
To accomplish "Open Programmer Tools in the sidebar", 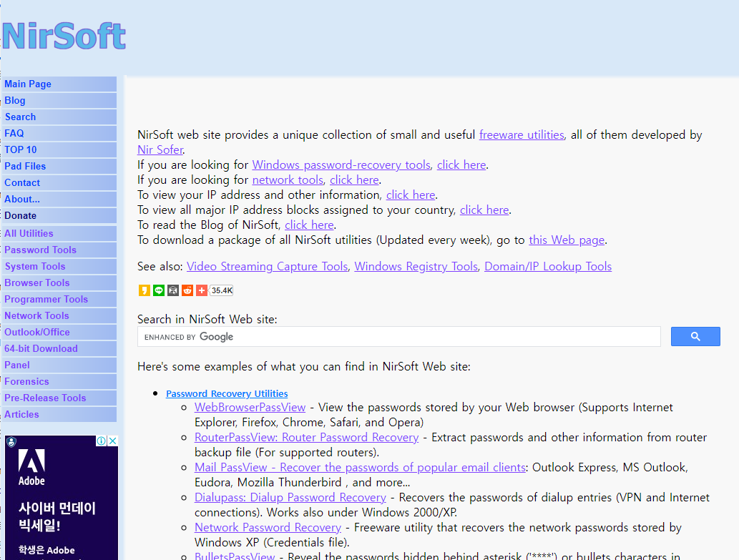I will 59,300.
